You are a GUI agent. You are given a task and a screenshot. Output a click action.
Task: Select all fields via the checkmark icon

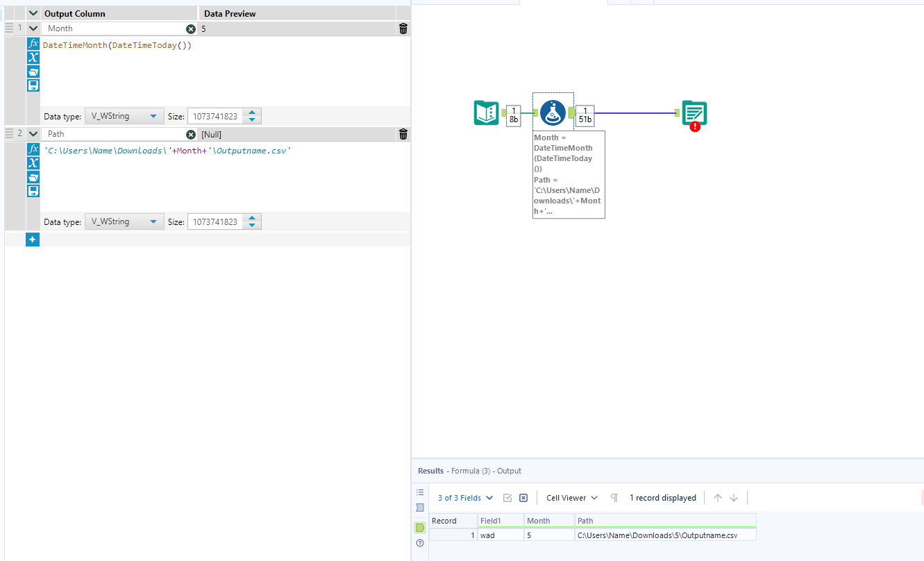pyautogui.click(x=507, y=497)
